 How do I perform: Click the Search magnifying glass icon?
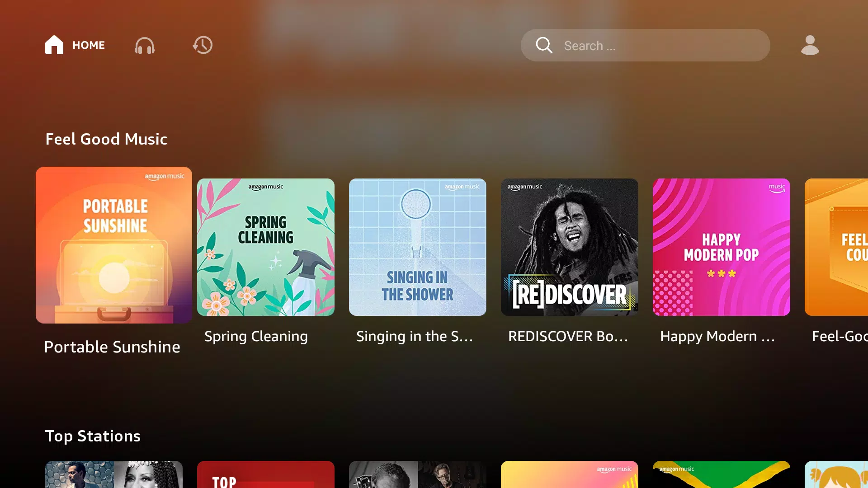click(x=543, y=45)
